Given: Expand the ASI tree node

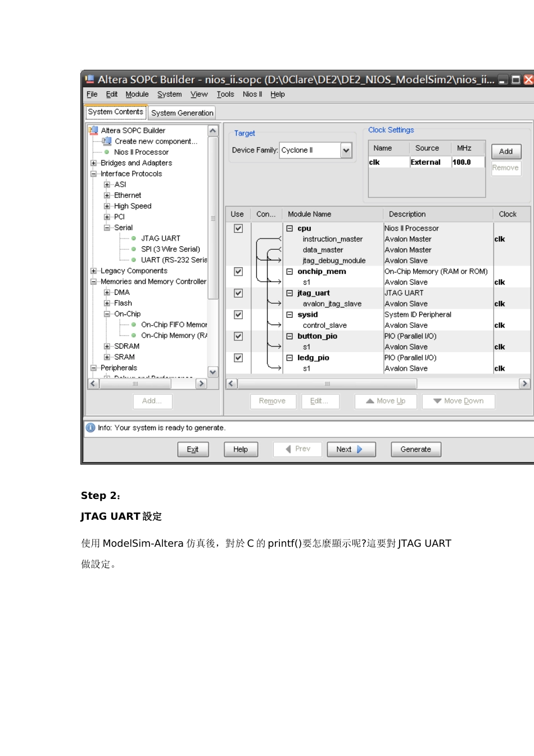Looking at the screenshot, I should click(107, 184).
